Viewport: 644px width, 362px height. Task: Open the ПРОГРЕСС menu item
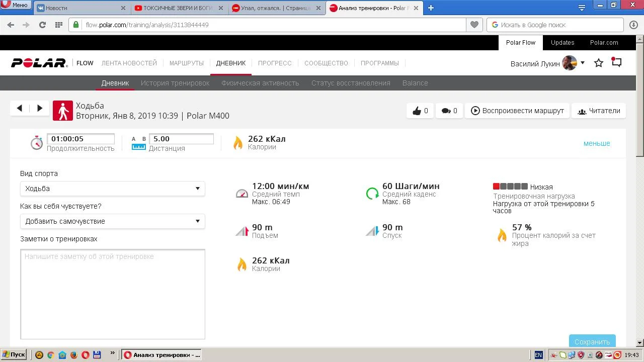tap(275, 63)
